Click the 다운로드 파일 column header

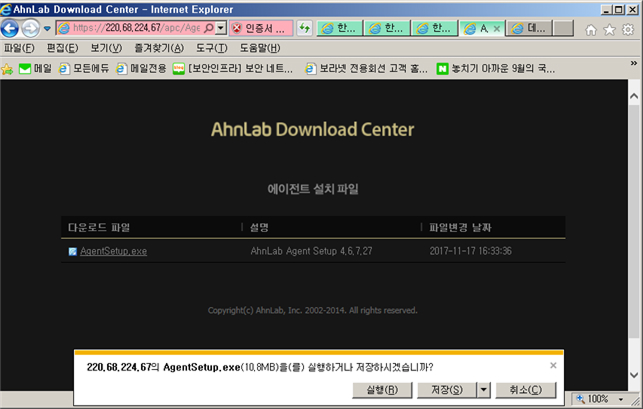[99, 227]
